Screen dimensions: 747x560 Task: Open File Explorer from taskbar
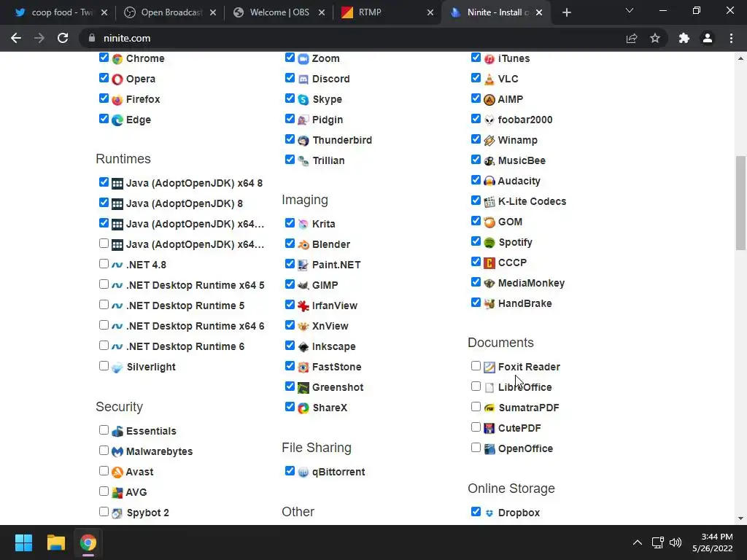(55, 542)
